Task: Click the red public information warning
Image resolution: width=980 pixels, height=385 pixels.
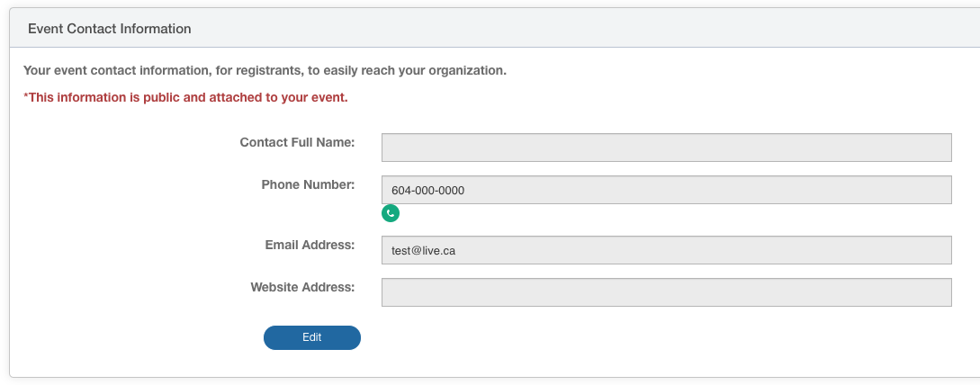Action: pos(185,97)
